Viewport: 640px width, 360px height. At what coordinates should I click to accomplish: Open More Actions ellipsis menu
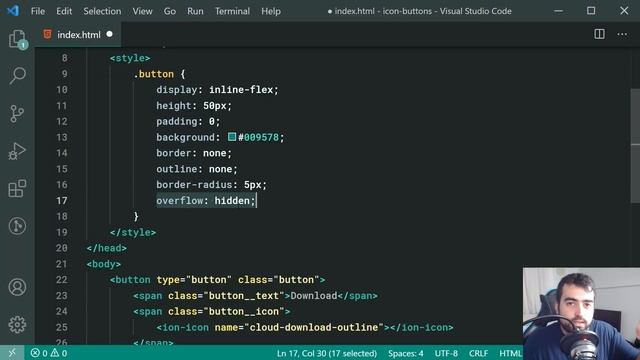pos(622,34)
